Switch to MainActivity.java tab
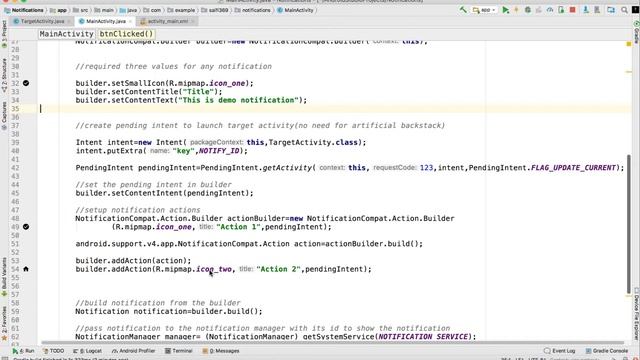Image resolution: width=640 pixels, height=360 pixels. (106, 21)
